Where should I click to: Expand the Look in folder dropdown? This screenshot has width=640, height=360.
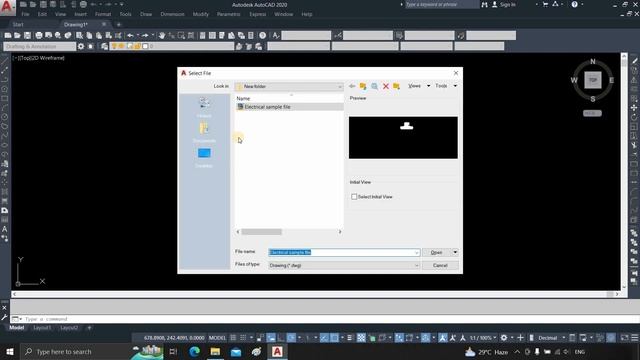point(340,87)
